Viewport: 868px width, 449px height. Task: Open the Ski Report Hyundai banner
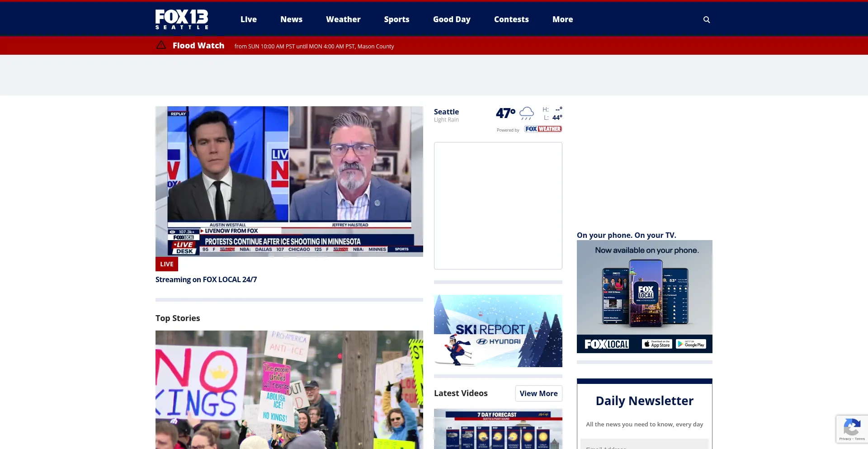tap(498, 331)
